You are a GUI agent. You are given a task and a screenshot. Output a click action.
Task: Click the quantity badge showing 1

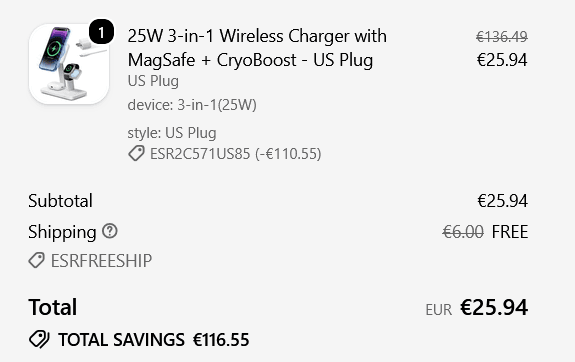click(101, 32)
